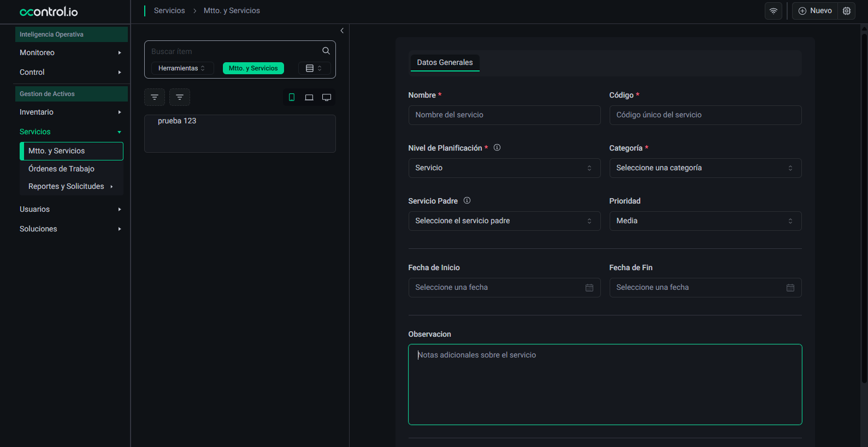Select the Datos Generales tab
This screenshot has height=447, width=868.
445,62
